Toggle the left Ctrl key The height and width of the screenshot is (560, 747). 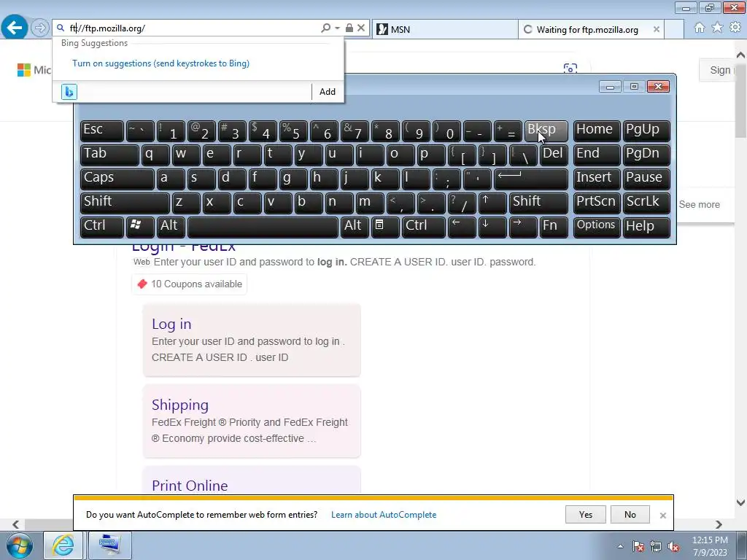coord(102,227)
